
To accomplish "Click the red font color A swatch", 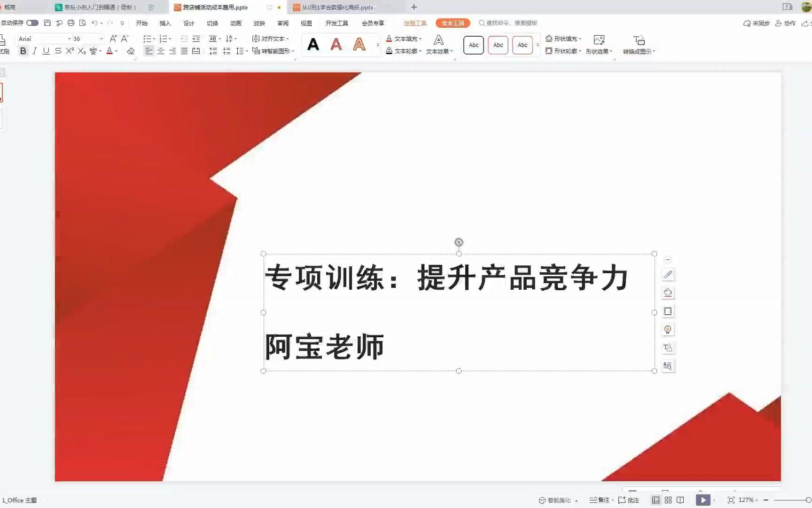I will click(x=109, y=51).
